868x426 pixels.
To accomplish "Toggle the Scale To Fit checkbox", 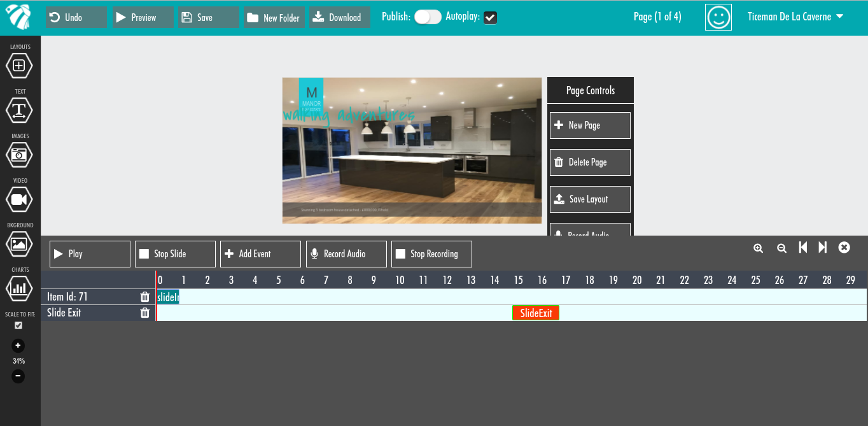I will click(18, 325).
